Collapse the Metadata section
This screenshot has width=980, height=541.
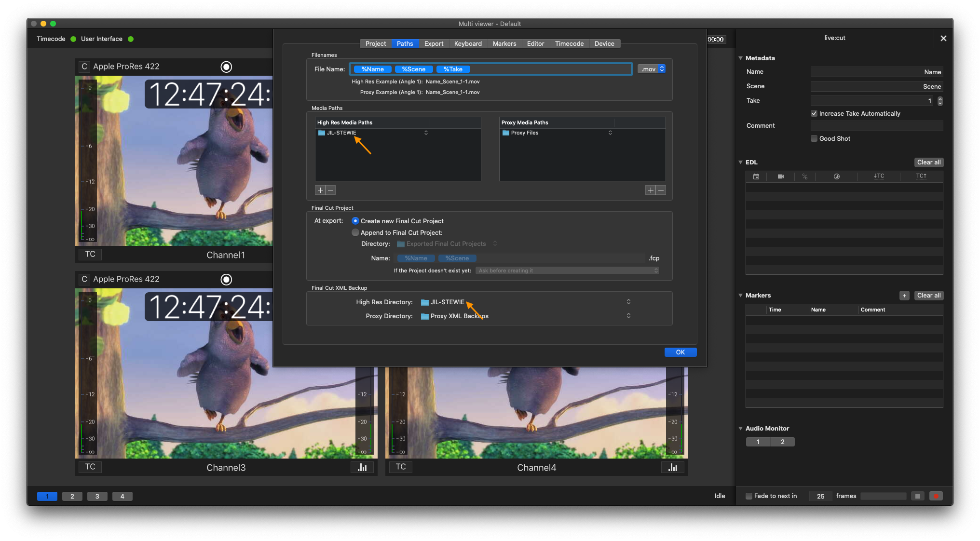(x=741, y=58)
